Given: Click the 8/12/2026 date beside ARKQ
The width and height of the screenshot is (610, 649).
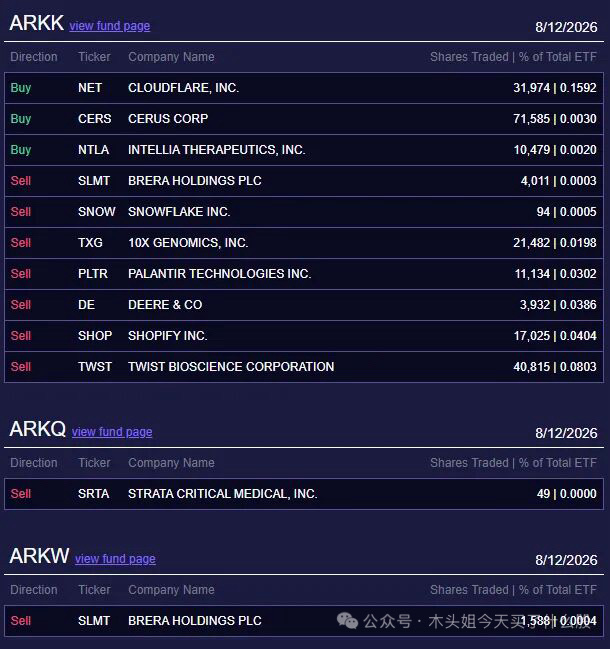Looking at the screenshot, I should [566, 433].
